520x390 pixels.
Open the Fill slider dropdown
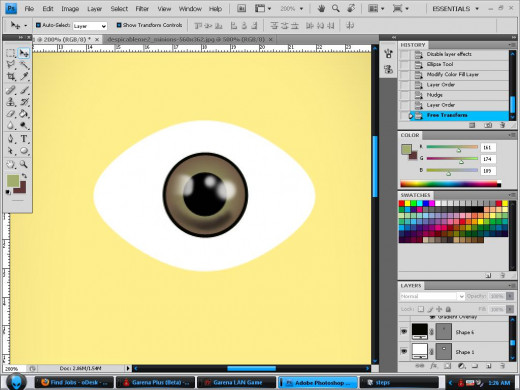(x=510, y=309)
